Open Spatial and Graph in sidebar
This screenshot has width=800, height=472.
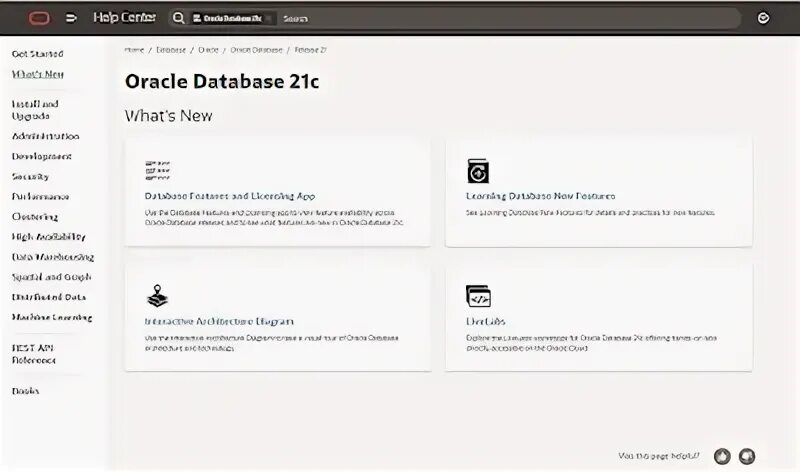[x=51, y=277]
